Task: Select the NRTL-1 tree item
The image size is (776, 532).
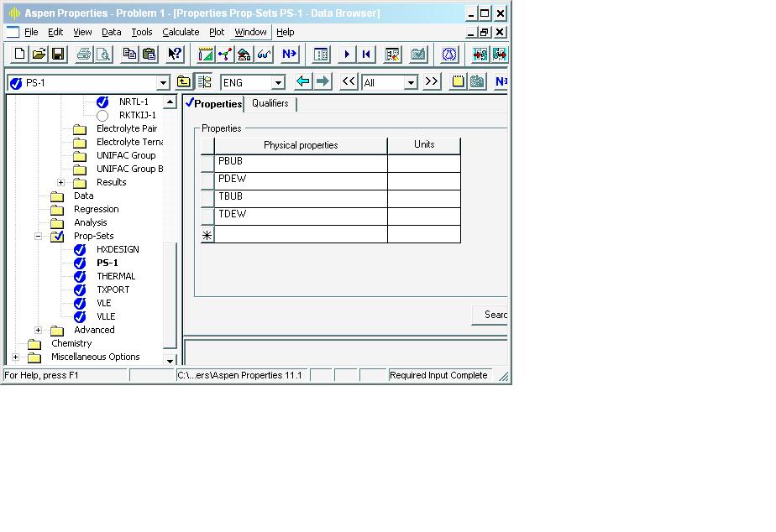Action: pyautogui.click(x=134, y=102)
